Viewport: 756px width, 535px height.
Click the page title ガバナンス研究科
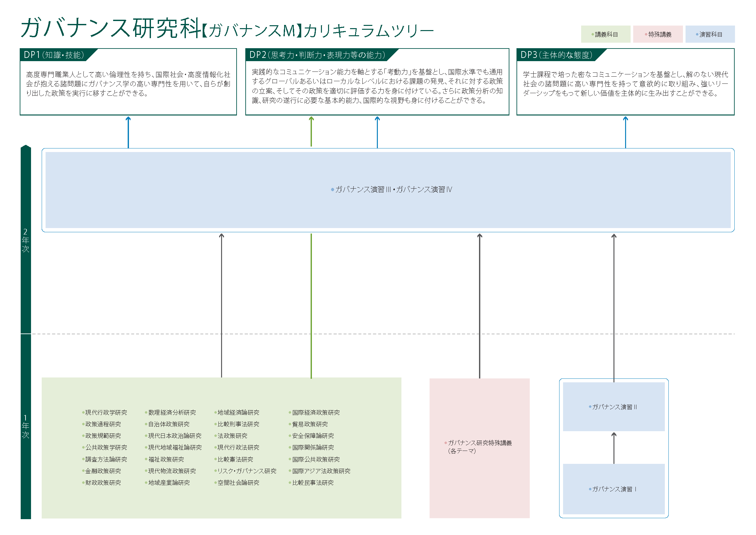[x=111, y=28]
